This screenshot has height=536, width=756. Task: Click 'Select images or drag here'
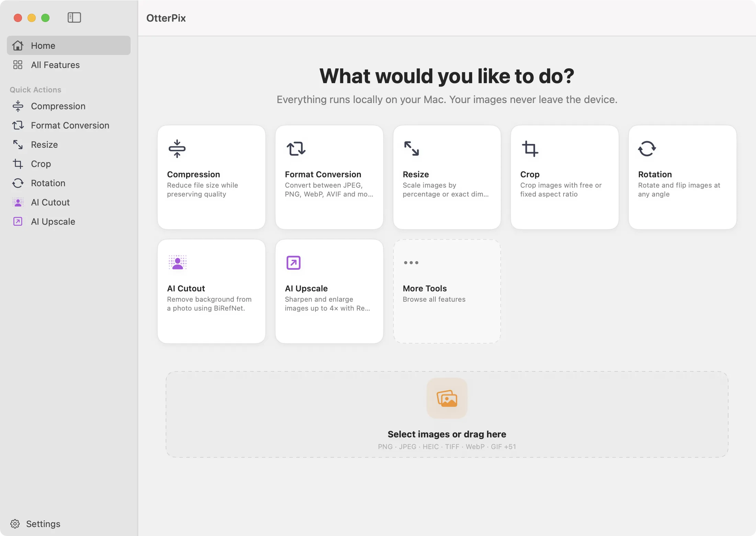[x=447, y=434]
